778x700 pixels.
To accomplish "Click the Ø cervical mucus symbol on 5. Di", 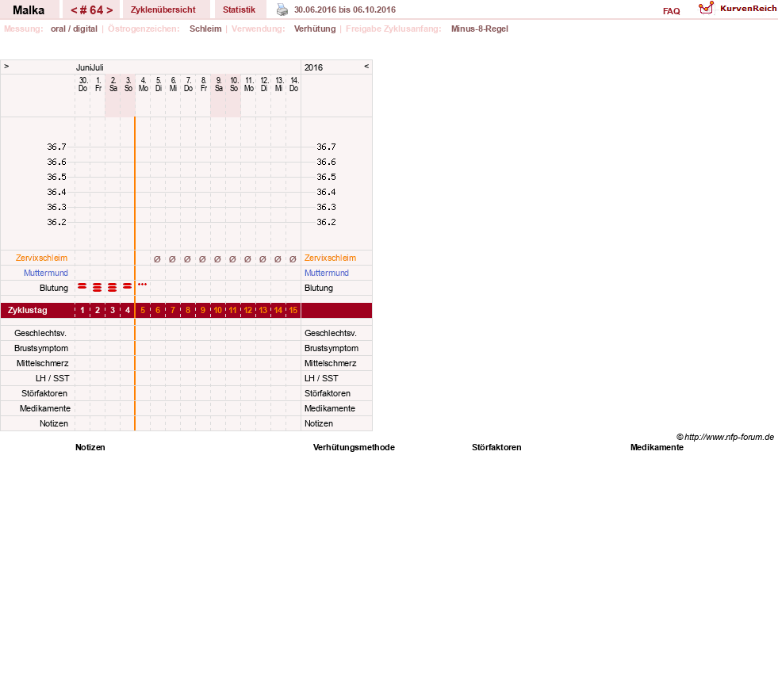I will (157, 259).
